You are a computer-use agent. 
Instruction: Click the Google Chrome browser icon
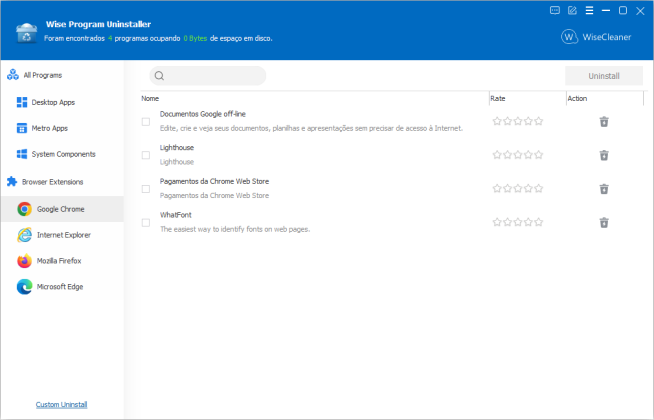[x=25, y=209]
